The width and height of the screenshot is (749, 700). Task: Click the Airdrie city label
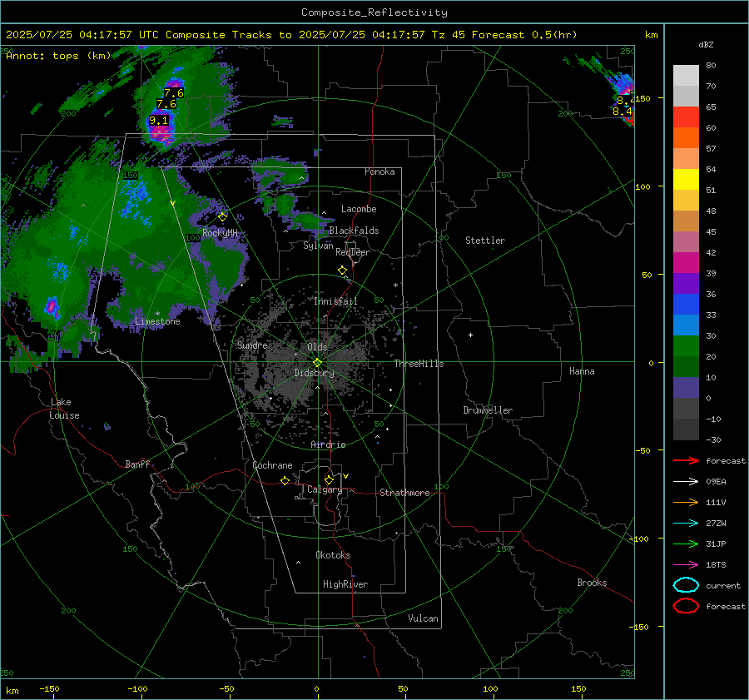[x=328, y=444]
